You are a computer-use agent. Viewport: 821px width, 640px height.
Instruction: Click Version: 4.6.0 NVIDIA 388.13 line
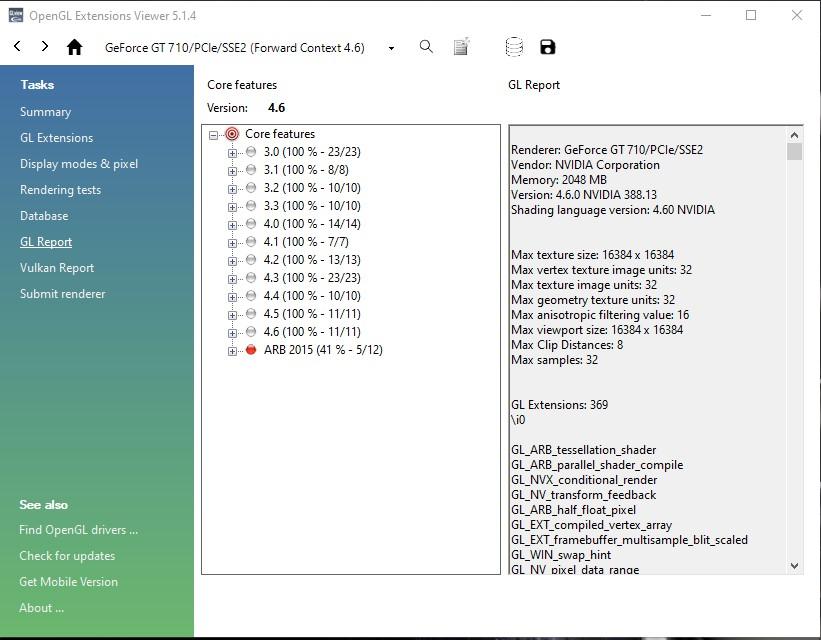(584, 195)
